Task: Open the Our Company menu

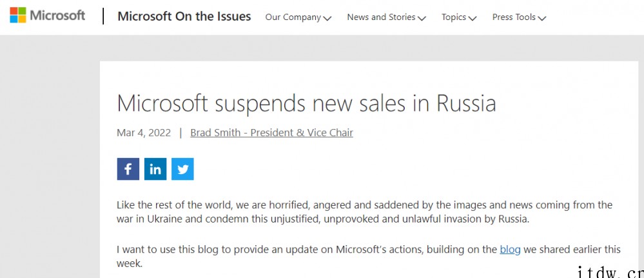Action: [293, 17]
